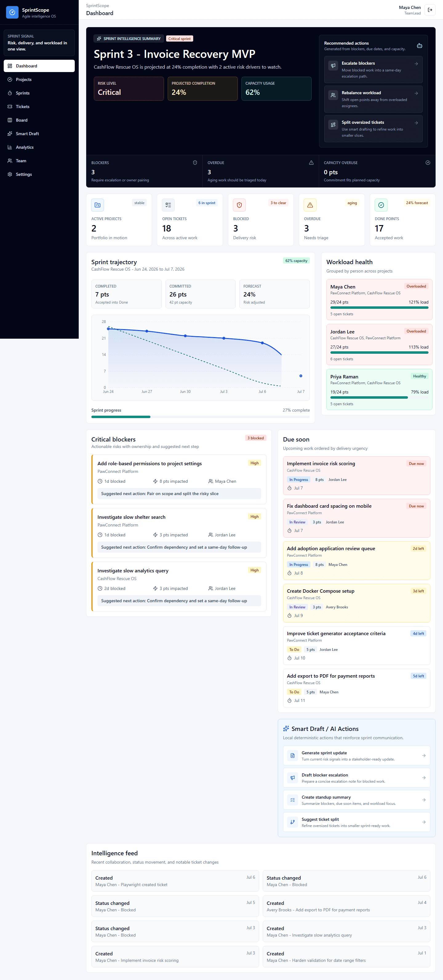Open the Sprints sidebar item

pyautogui.click(x=39, y=93)
